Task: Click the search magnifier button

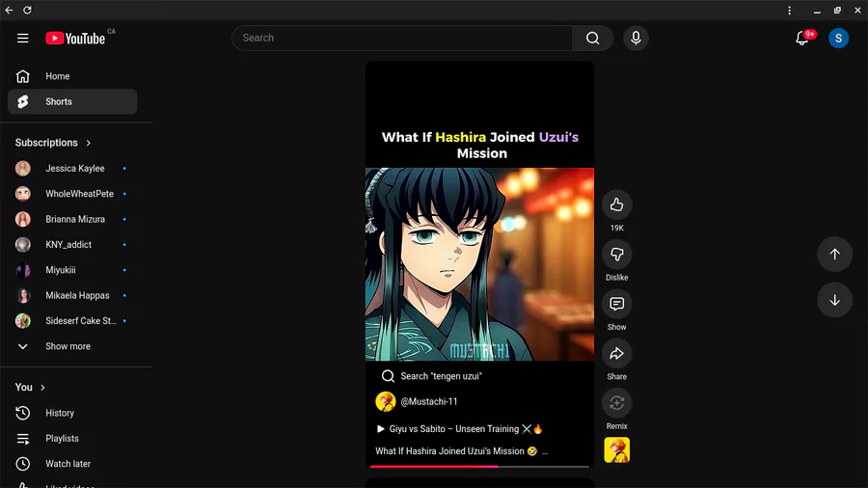Action: click(592, 39)
